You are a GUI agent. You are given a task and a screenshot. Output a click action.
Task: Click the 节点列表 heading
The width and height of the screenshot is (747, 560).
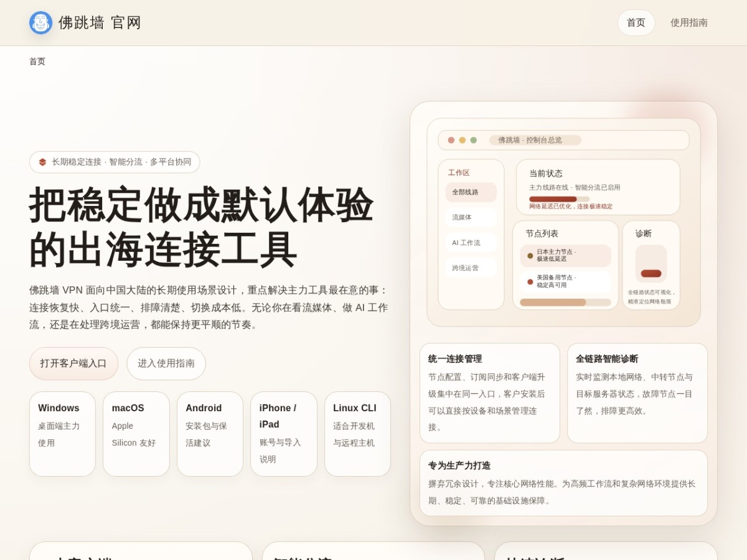[542, 234]
